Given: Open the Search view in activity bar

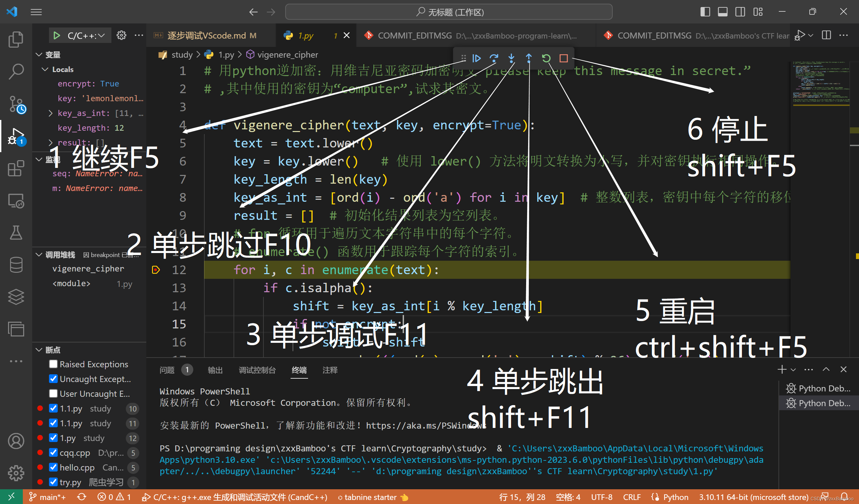Looking at the screenshot, I should tap(16, 71).
